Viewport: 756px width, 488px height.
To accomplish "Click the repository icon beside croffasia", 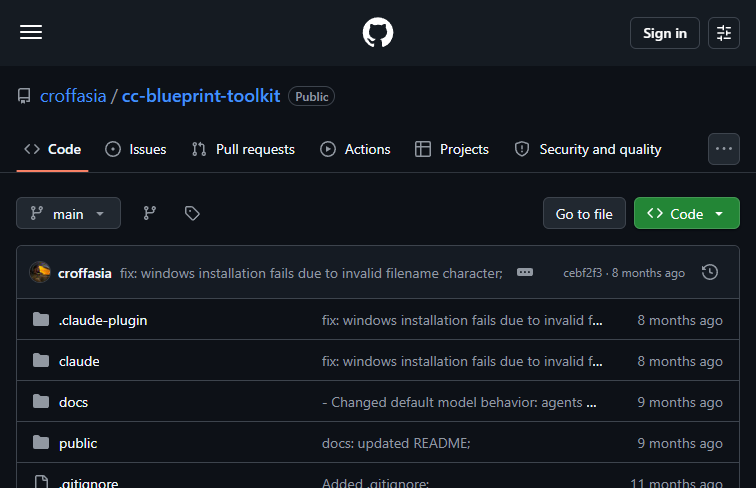I will tap(24, 96).
